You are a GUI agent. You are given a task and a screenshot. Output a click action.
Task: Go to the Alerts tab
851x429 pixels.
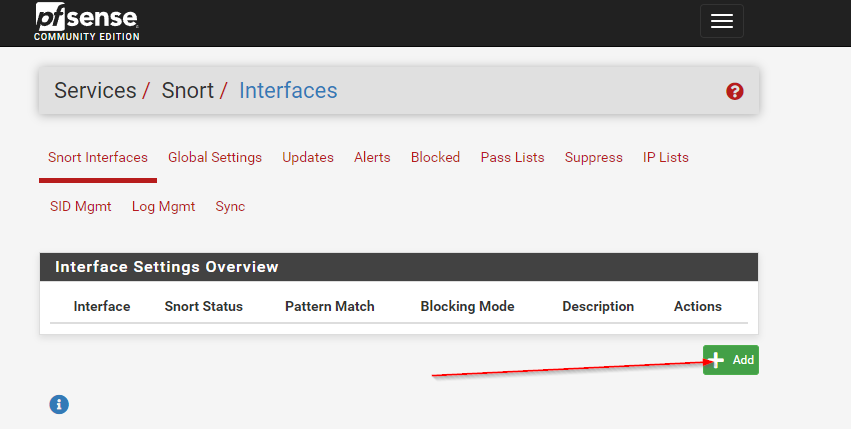(x=372, y=157)
